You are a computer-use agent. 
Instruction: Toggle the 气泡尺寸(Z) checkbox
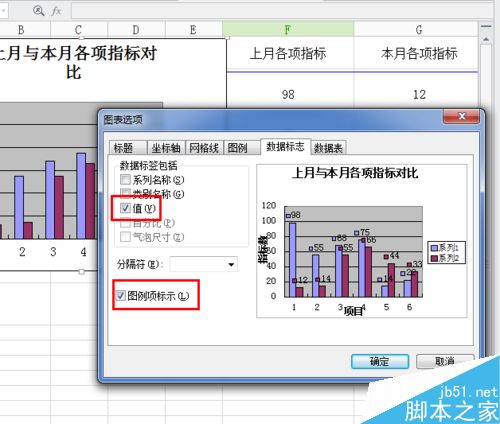(x=125, y=237)
